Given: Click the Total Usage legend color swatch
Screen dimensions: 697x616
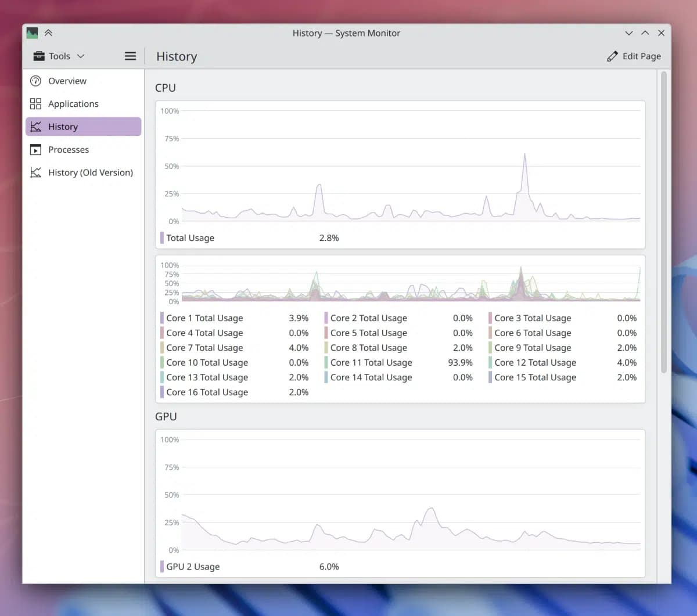Looking at the screenshot, I should (x=162, y=238).
